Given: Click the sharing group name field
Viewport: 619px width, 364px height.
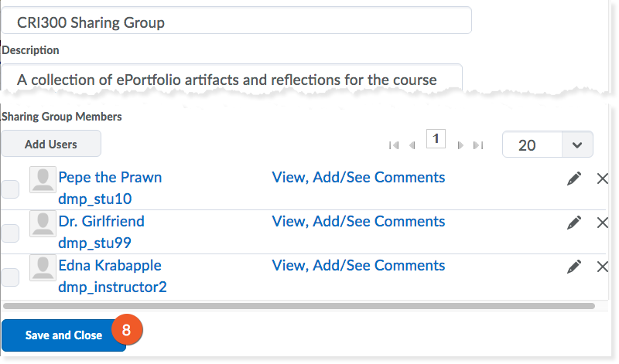Looking at the screenshot, I should (237, 22).
